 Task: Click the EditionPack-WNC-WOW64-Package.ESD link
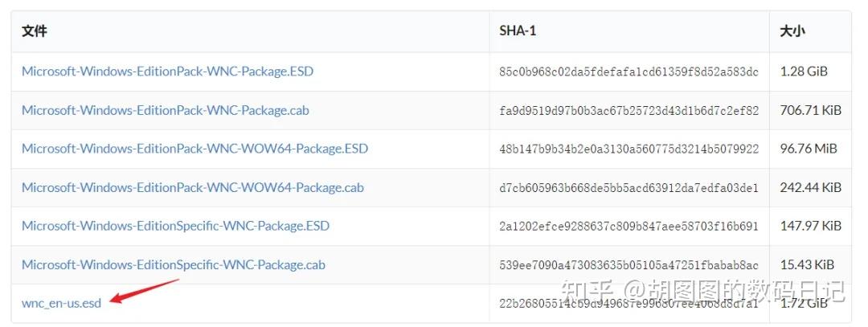(194, 149)
